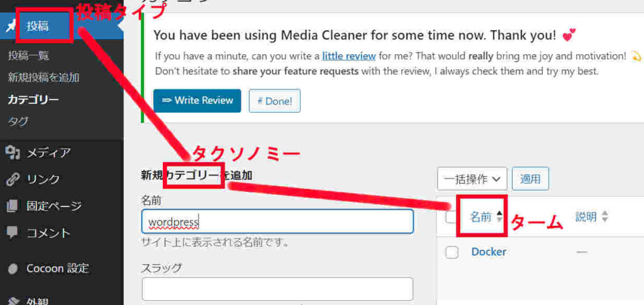Viewport: 644px width, 305px height.
Task: Select 新規投稿を追加 from the sidebar
Action: point(43,78)
